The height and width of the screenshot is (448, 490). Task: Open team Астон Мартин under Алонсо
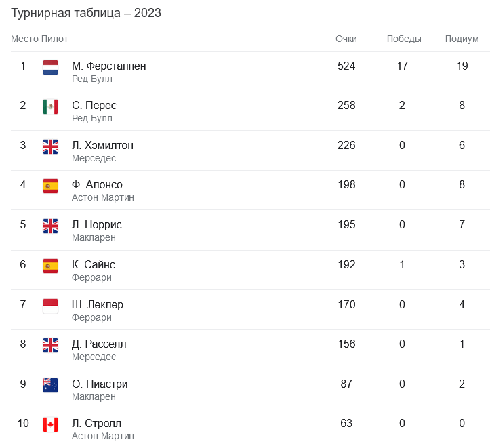click(102, 197)
